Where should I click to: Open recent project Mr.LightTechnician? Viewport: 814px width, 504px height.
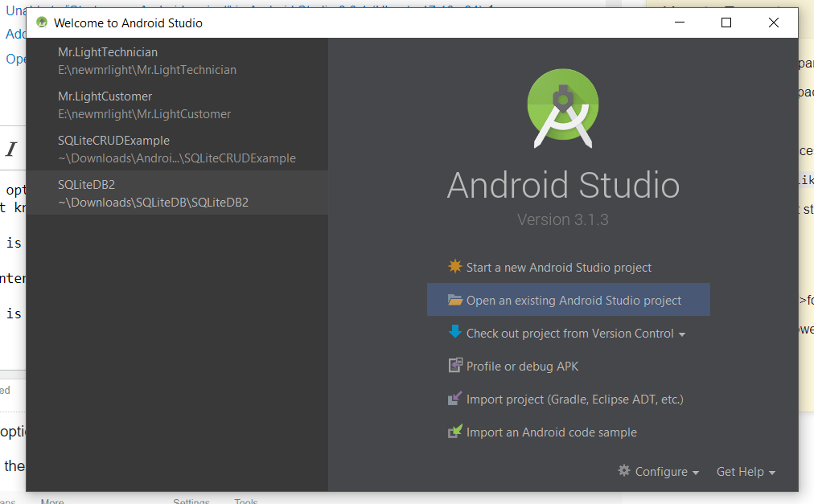pyautogui.click(x=177, y=61)
